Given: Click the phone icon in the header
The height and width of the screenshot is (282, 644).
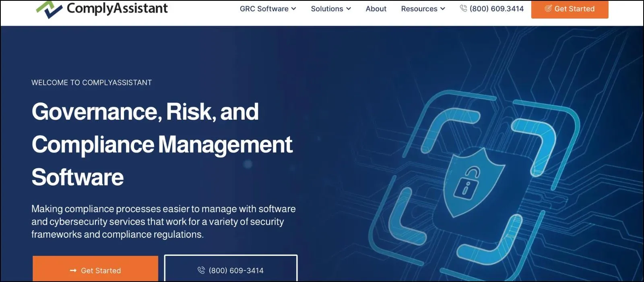Looking at the screenshot, I should point(463,8).
